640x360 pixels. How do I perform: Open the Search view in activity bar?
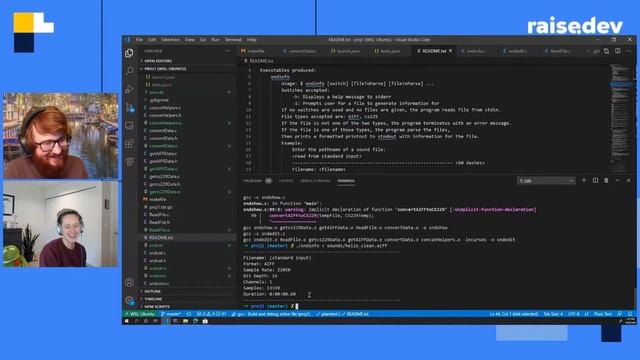tap(129, 71)
